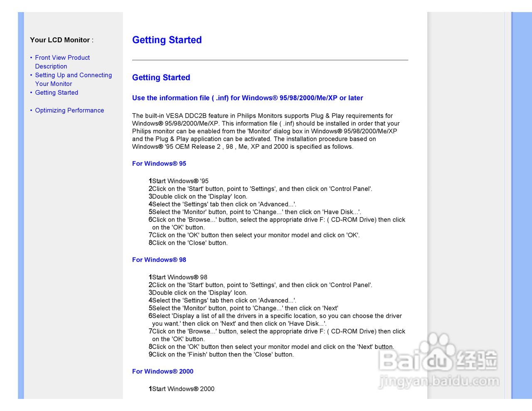The width and height of the screenshot is (532, 411).
Task: Click the Getting Started sidebar link
Action: click(x=57, y=93)
